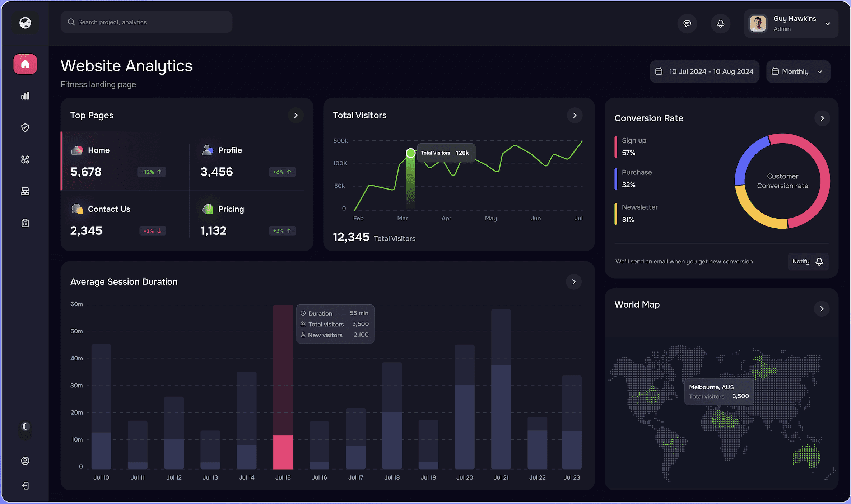
Task: Click the logout icon at sidebar bottom
Action: 25,486
